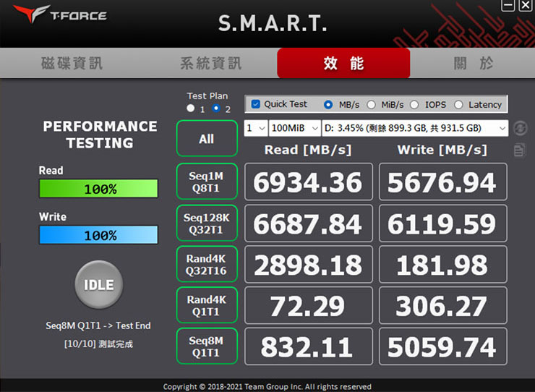Click the Read [MB/s] column header
The image size is (535, 392).
point(308,150)
